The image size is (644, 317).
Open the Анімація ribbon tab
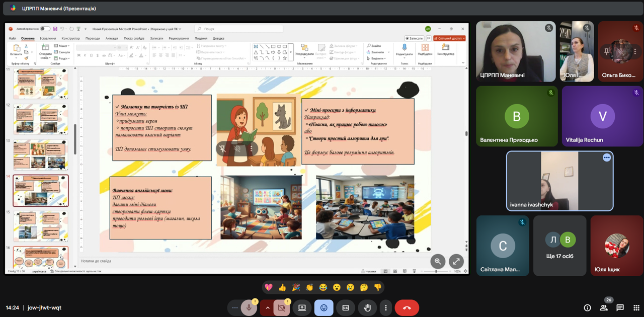point(112,38)
